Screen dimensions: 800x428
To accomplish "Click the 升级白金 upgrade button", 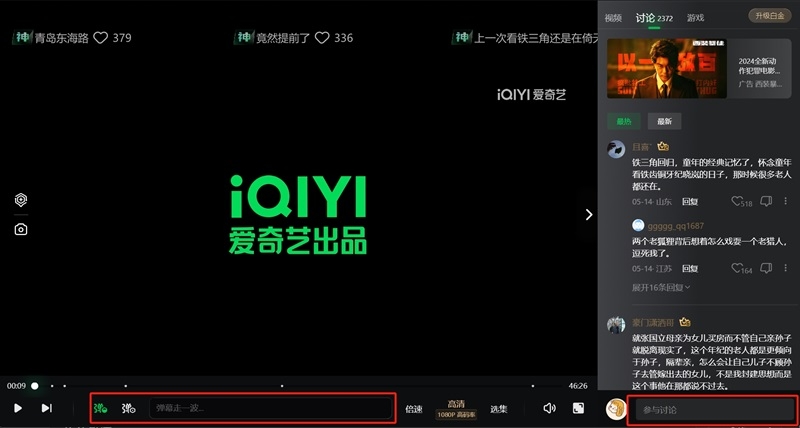I will tap(770, 16).
